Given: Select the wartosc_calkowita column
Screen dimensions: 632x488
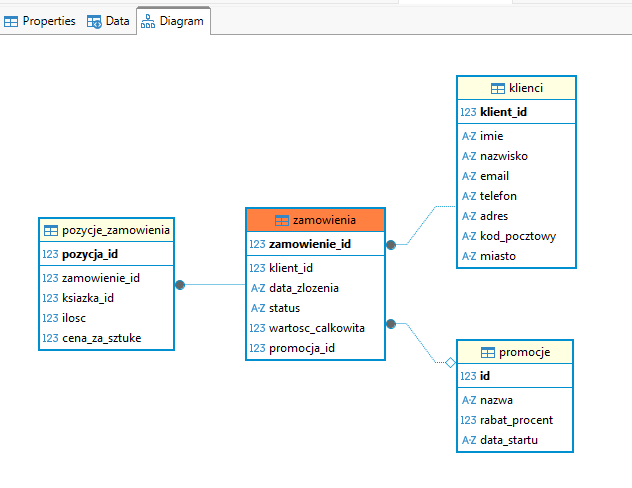Looking at the screenshot, I should [x=316, y=328].
